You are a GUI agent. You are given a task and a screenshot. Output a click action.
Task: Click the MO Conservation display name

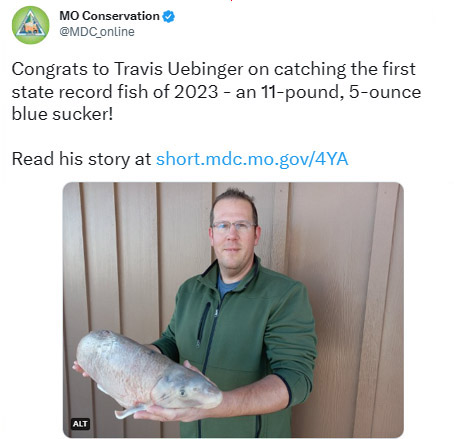coord(109,16)
